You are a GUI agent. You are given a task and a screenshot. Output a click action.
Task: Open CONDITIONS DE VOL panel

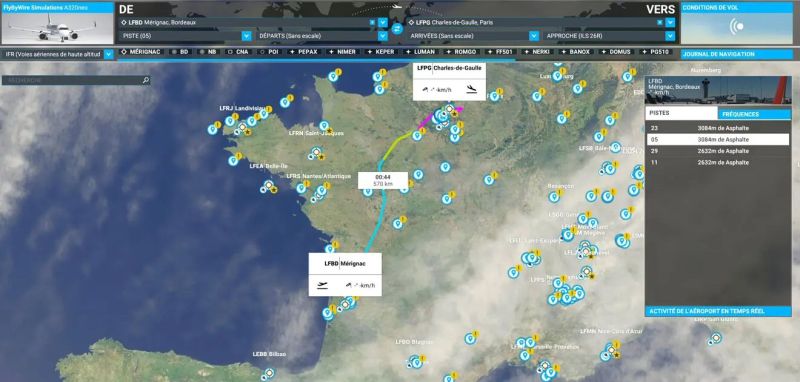click(x=737, y=8)
